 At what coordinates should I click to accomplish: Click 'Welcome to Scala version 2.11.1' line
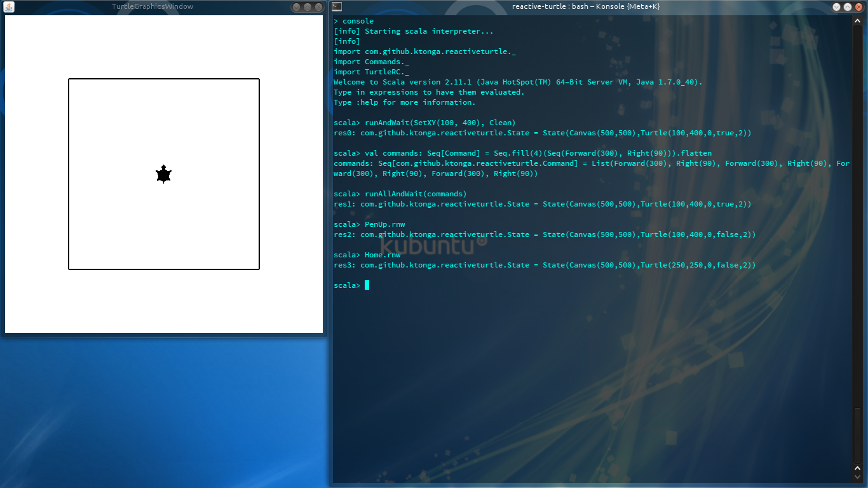pos(518,82)
